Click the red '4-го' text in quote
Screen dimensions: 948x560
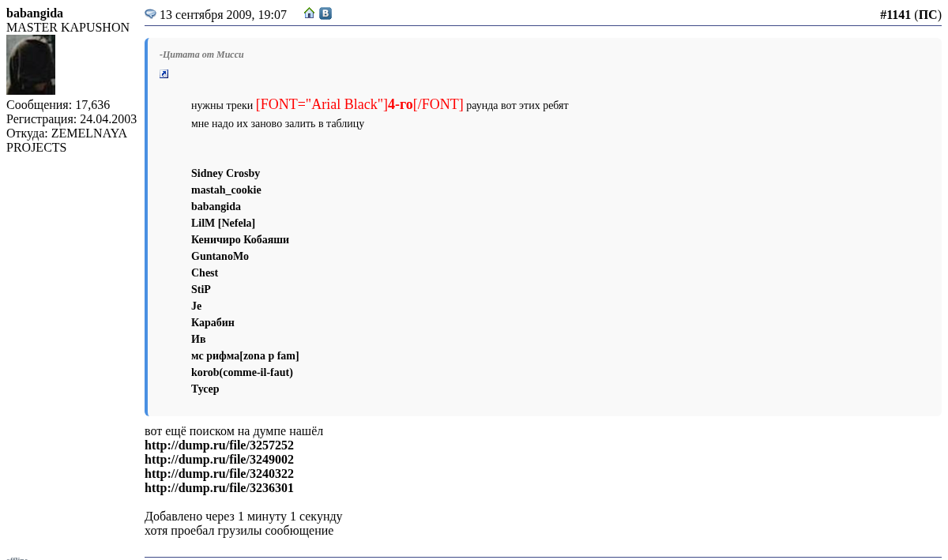click(400, 104)
